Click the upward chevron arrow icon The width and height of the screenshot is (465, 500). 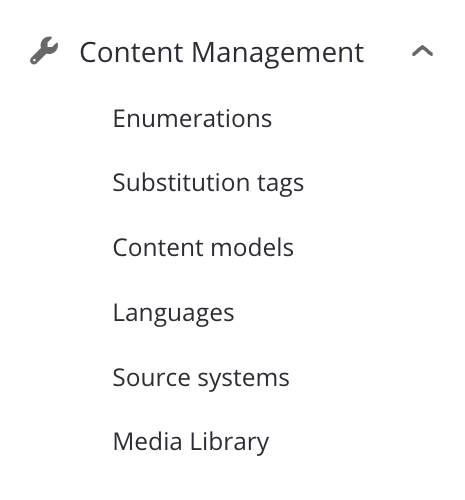pos(422,51)
